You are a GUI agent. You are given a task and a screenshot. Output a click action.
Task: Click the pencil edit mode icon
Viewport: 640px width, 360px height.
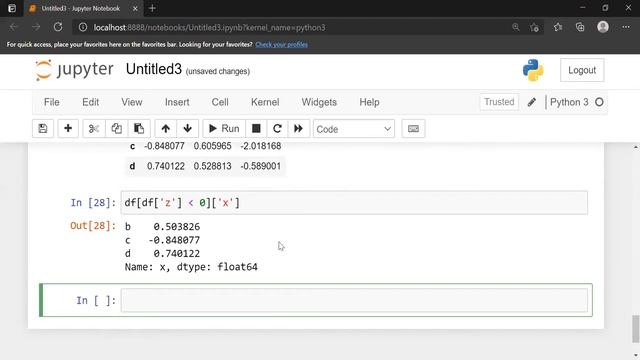tap(531, 102)
